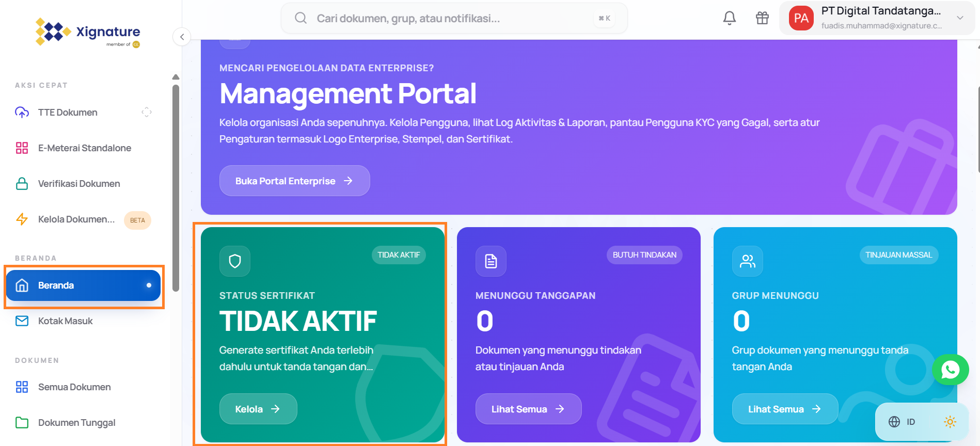Open Semua Dokumen in the sidebar
The image size is (980, 446).
point(83,387)
